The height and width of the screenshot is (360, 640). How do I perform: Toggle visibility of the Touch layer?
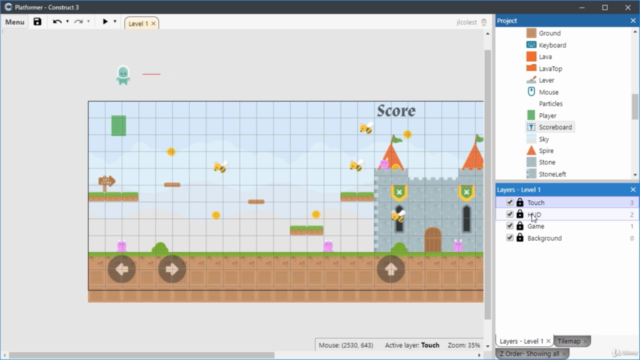[509, 202]
